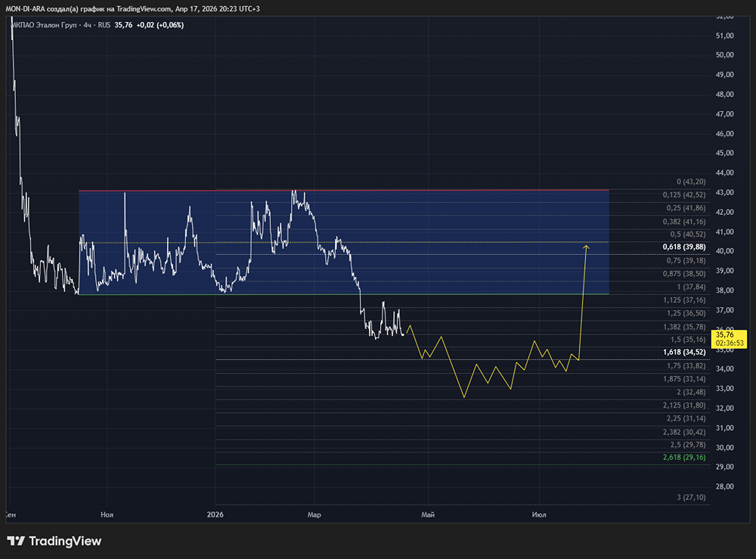Click price axis value 39,00

click(x=725, y=271)
